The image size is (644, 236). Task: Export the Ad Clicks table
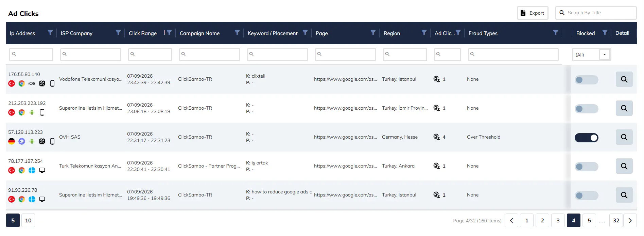pyautogui.click(x=533, y=13)
